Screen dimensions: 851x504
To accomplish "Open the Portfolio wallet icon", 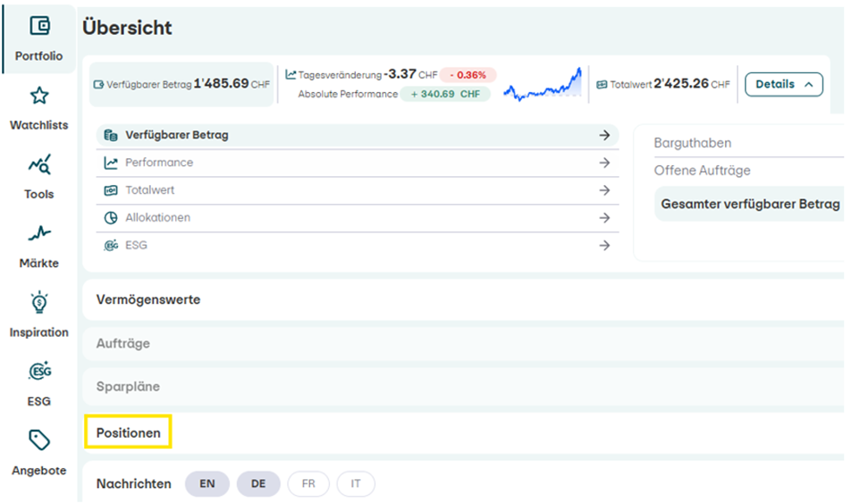I will tap(39, 26).
